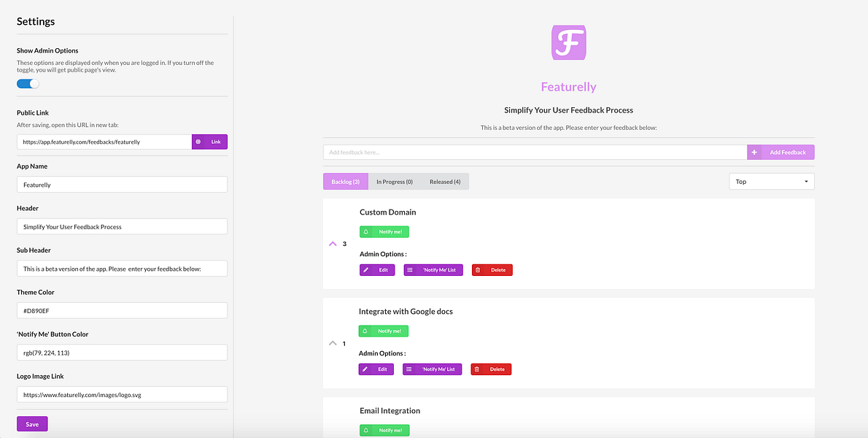Click the Theme Color field #D890EF

(122, 311)
